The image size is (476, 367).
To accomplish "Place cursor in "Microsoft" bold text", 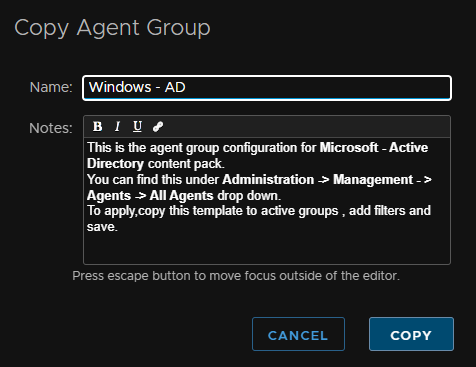I will 349,147.
